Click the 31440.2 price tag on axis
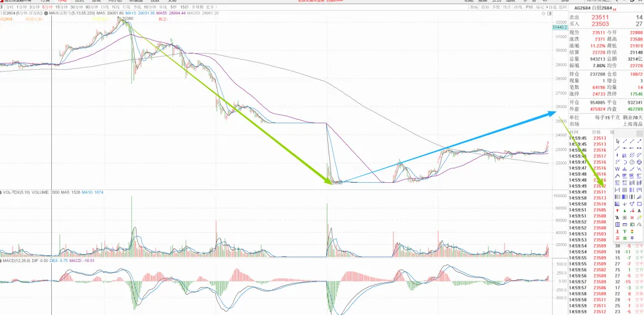The image size is (644, 315). coord(559,27)
